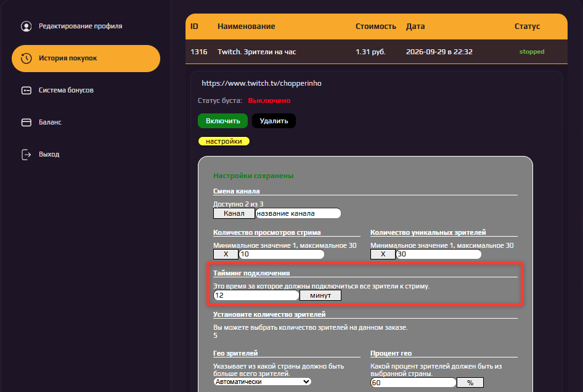The image size is (583, 392).
Task: Click the Наименование column header
Action: click(246, 27)
